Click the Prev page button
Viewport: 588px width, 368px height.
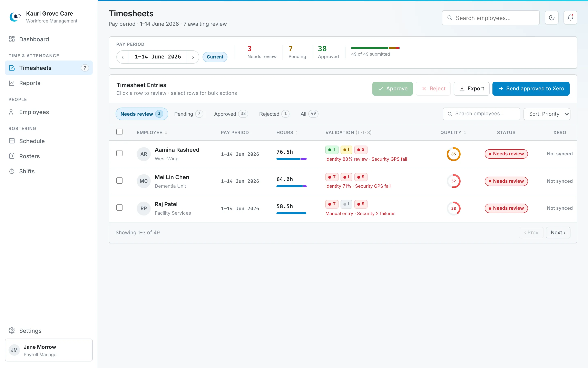coord(531,232)
